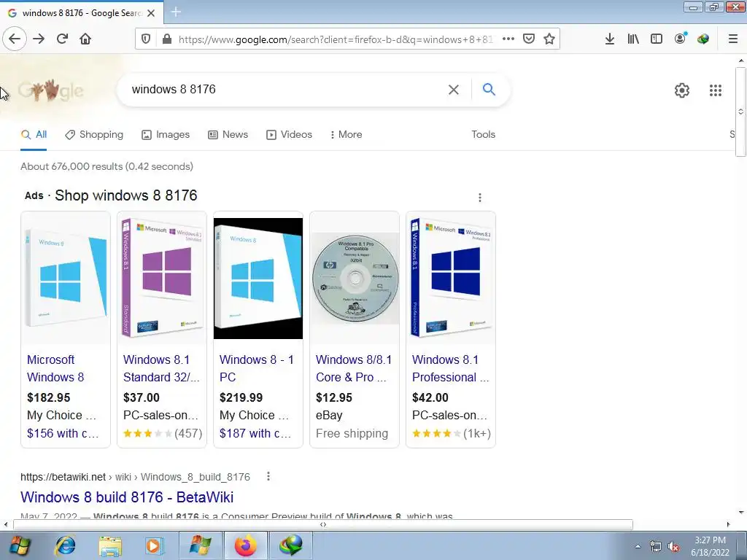Screen dimensions: 747x560
Task: Click the purple Windows 8.1 Standard box image
Action: click(x=162, y=278)
